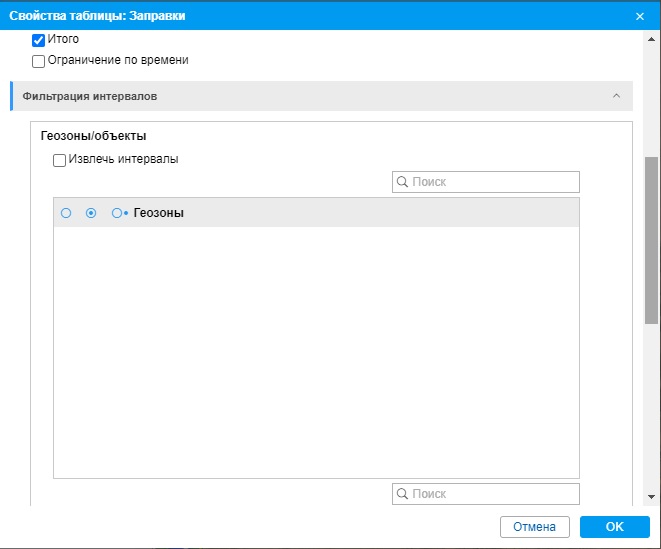Select the middle filled radio button for Геозоны
Screen dimensions: 661x549
click(x=91, y=213)
